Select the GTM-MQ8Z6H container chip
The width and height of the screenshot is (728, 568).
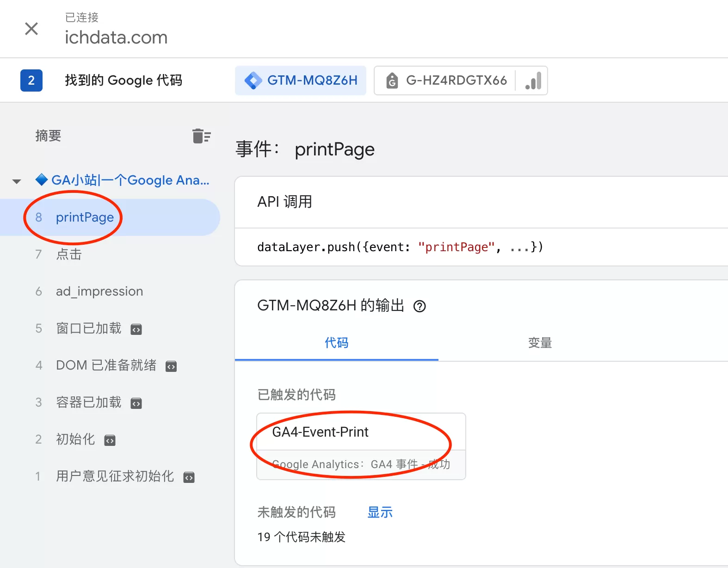(x=301, y=80)
